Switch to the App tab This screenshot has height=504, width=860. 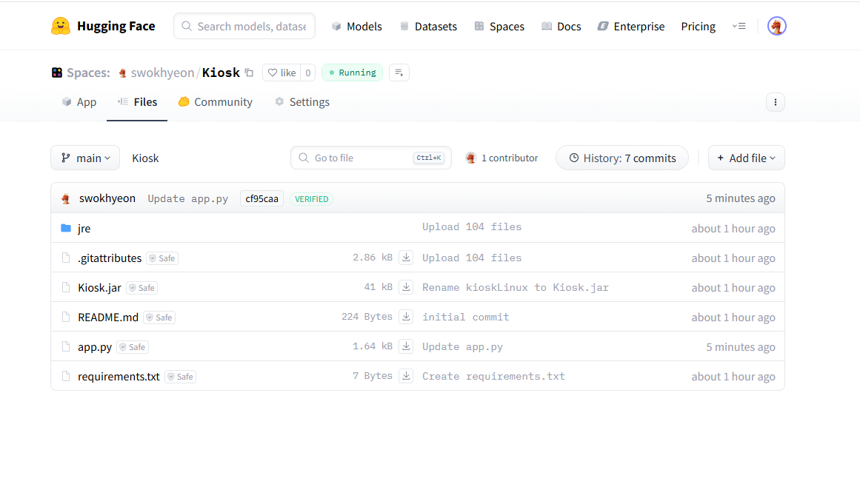pos(79,102)
